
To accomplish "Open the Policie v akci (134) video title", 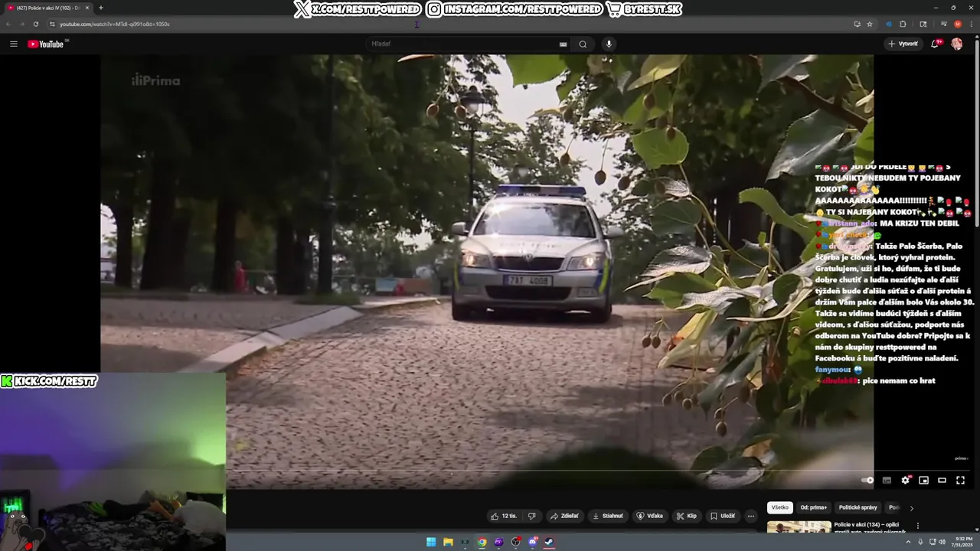I will click(x=870, y=527).
